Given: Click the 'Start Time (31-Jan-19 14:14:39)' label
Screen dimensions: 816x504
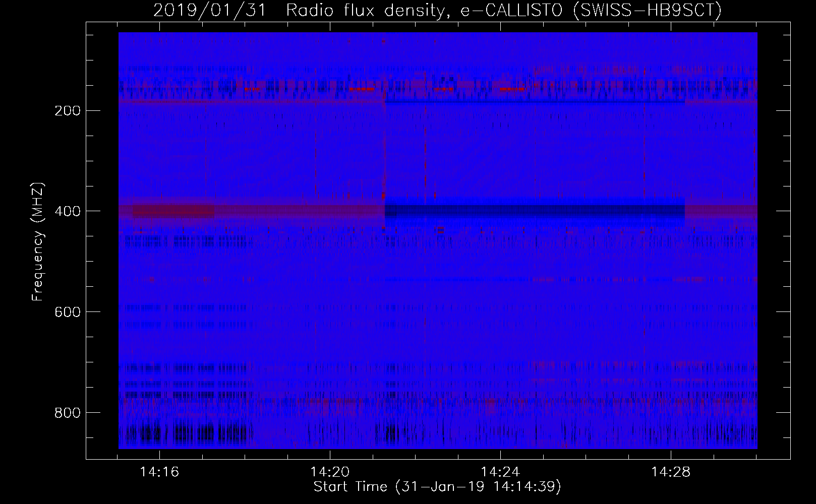Looking at the screenshot, I should [x=437, y=487].
